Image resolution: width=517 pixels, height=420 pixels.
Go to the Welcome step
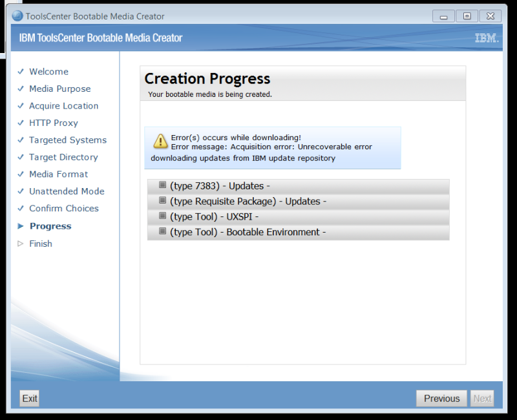click(x=49, y=72)
